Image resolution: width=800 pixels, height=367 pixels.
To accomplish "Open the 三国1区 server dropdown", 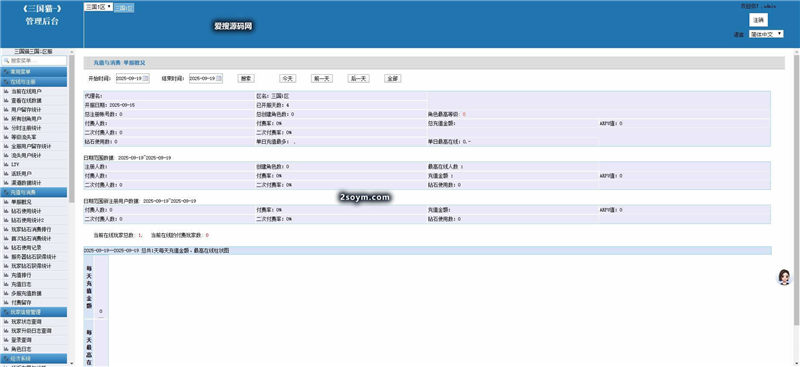I will [x=98, y=7].
